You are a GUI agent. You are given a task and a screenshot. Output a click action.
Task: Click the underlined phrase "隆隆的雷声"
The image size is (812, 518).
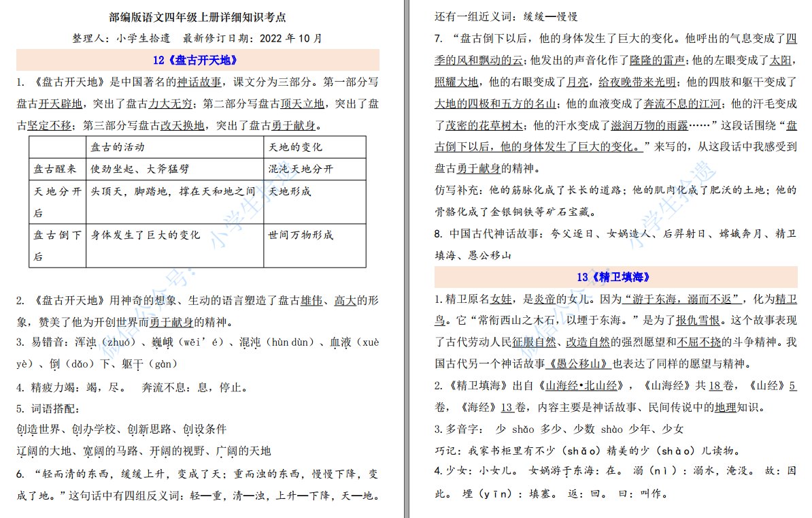657,60
